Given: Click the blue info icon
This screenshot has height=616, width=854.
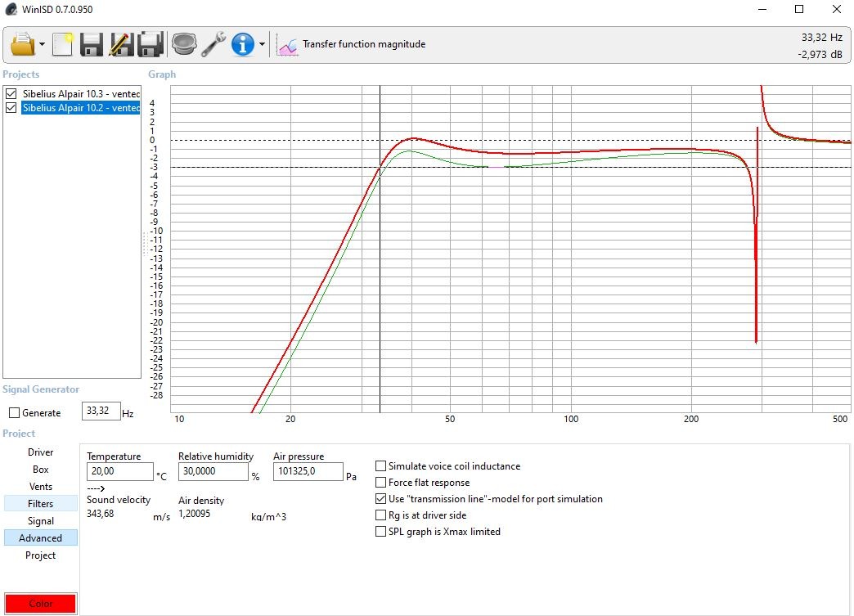Looking at the screenshot, I should pos(242,44).
